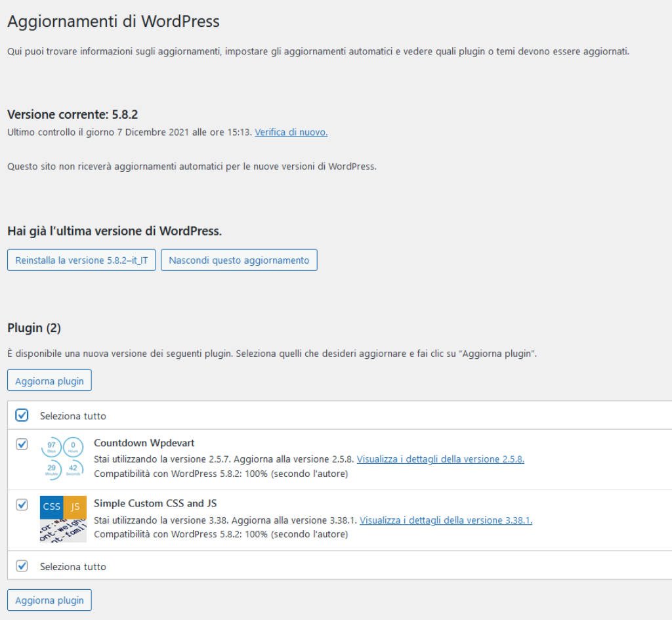This screenshot has height=620, width=672.
Task: Open Visualizza i dettagli della versione 3.38.1 link
Action: (446, 520)
